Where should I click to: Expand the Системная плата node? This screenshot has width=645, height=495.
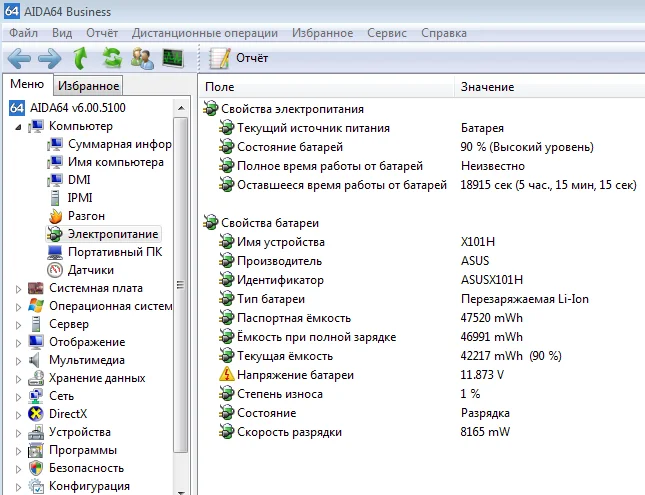(18, 289)
